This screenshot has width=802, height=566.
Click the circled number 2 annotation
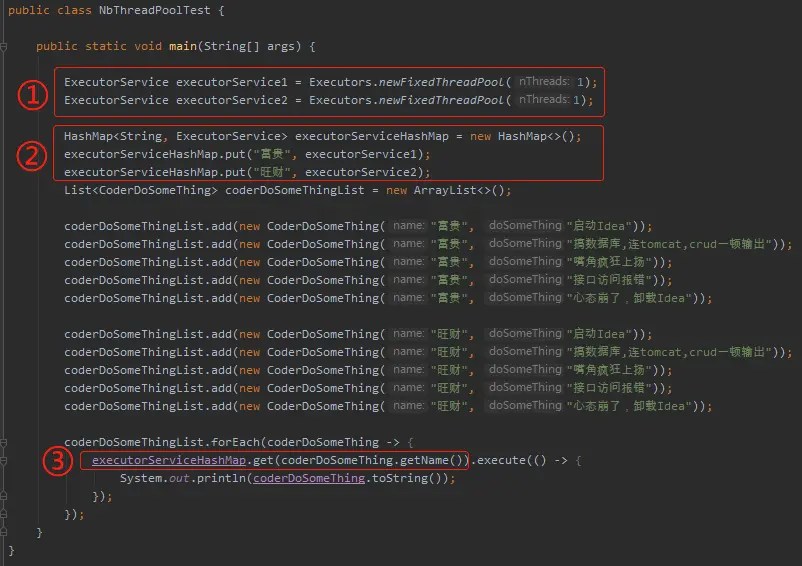pyautogui.click(x=33, y=155)
